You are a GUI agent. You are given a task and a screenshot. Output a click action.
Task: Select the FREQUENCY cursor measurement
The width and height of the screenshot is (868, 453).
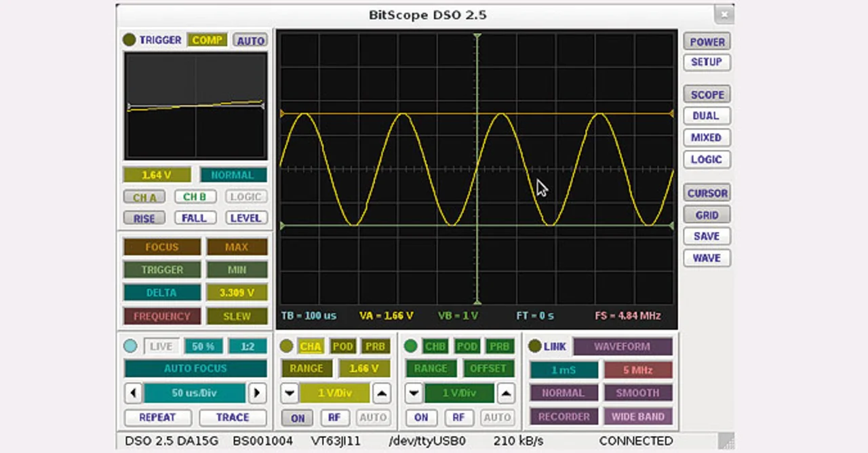tap(162, 316)
